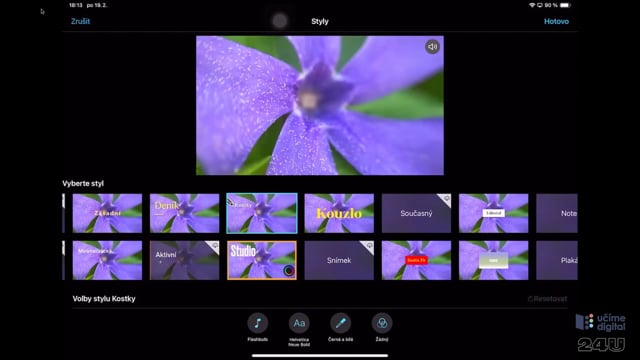Tap the Černá a bílá color label
This screenshot has width=640, height=360.
point(340,339)
